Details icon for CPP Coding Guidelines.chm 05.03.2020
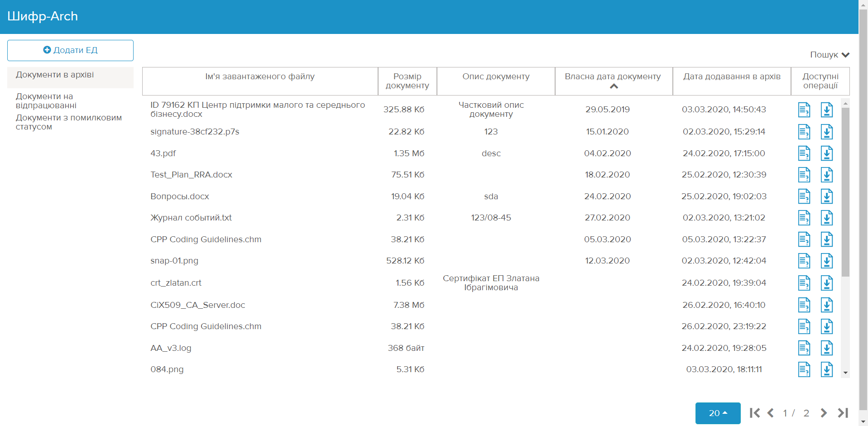 tap(804, 239)
